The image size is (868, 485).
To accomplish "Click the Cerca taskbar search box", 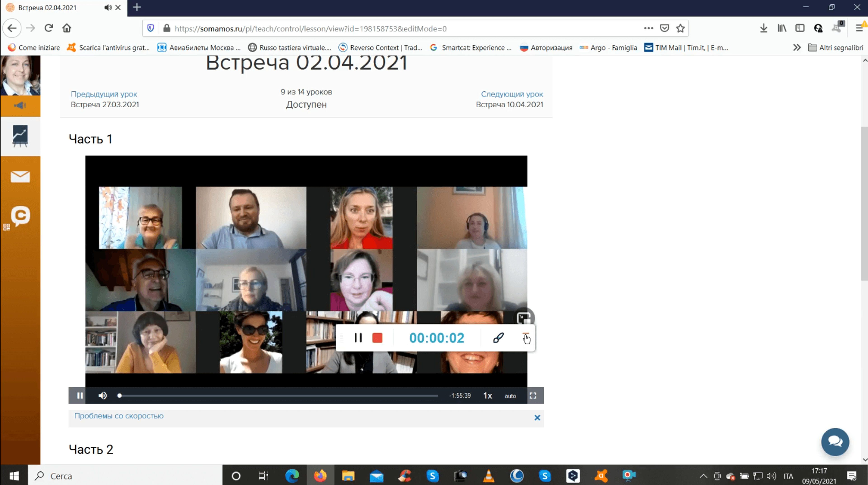I will (125, 476).
